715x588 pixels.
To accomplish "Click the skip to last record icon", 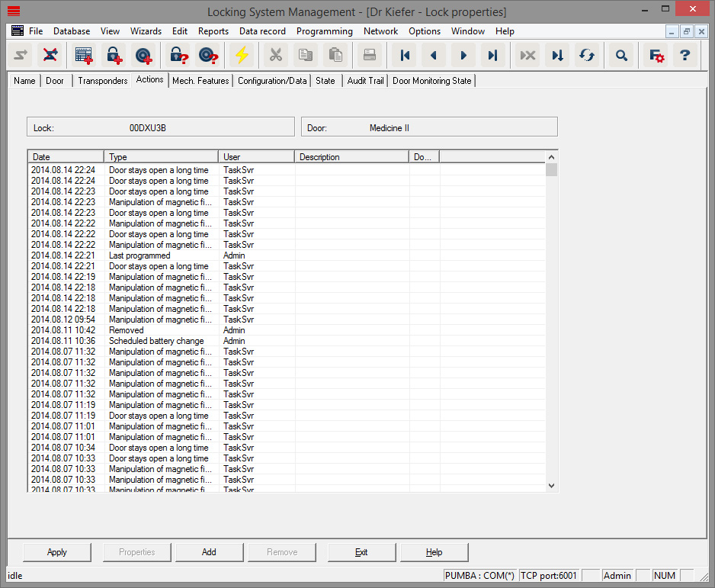I will point(493,55).
